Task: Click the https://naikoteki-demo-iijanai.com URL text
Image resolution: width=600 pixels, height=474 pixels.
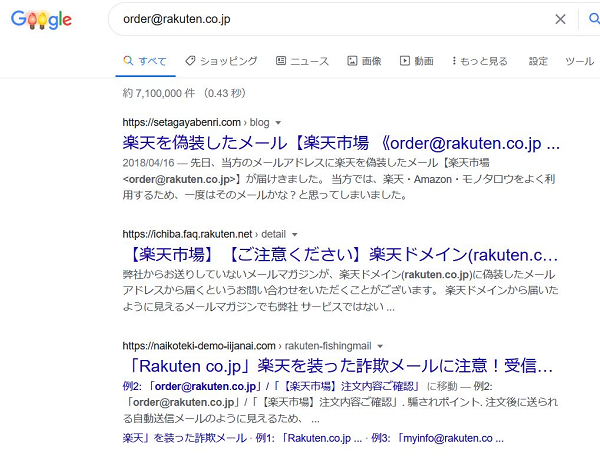Action: point(199,346)
